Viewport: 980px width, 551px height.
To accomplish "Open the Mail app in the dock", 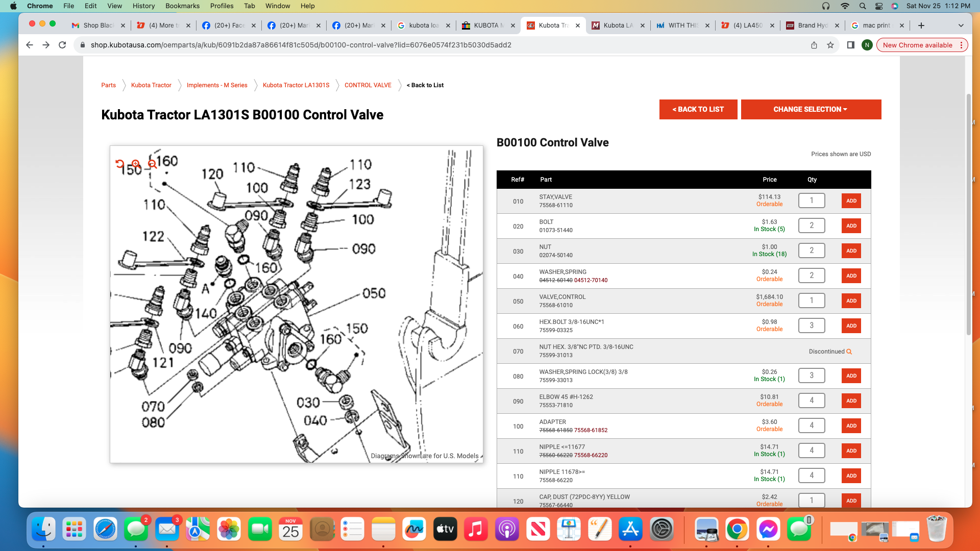I will pos(167,529).
